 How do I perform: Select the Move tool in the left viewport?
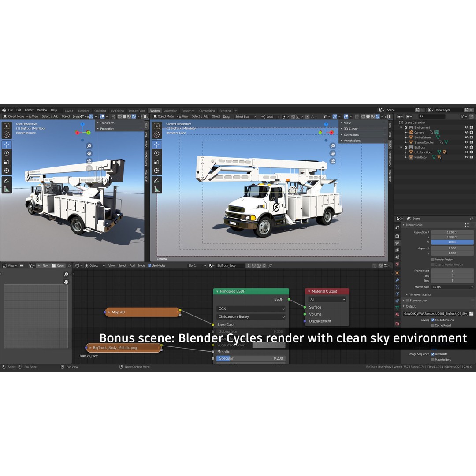6,145
